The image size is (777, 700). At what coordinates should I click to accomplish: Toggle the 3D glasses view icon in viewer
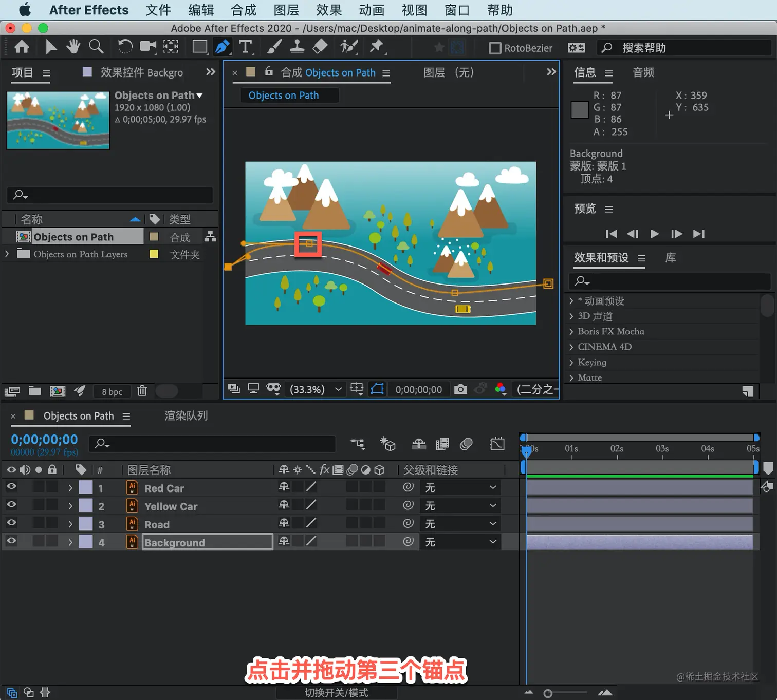(273, 389)
